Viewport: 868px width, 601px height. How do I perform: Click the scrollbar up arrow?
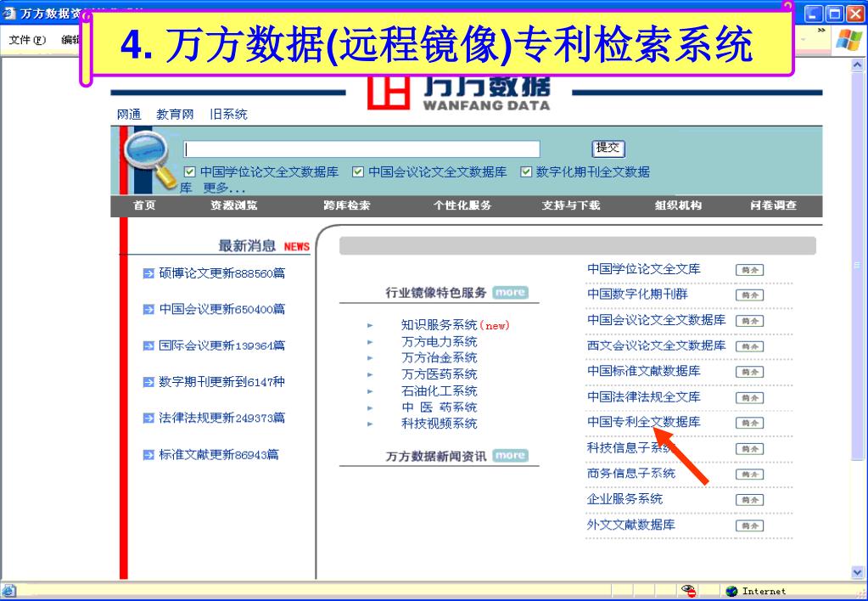[x=857, y=65]
